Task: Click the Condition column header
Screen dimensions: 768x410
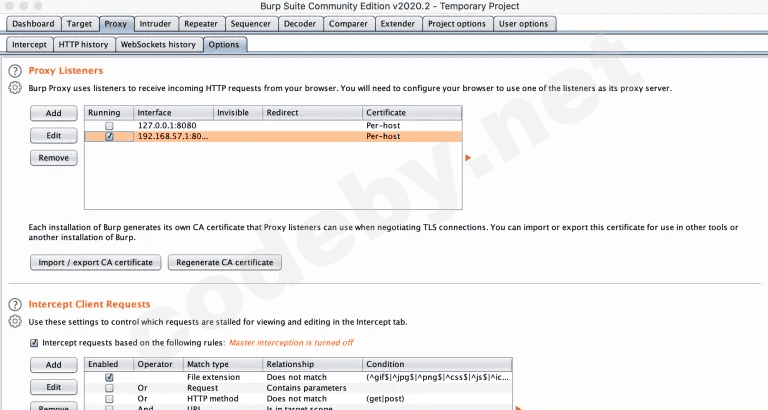Action: point(437,364)
